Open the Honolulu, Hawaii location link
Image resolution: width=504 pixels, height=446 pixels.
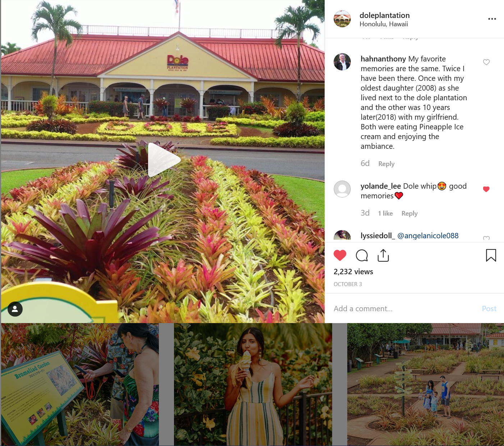tap(384, 24)
